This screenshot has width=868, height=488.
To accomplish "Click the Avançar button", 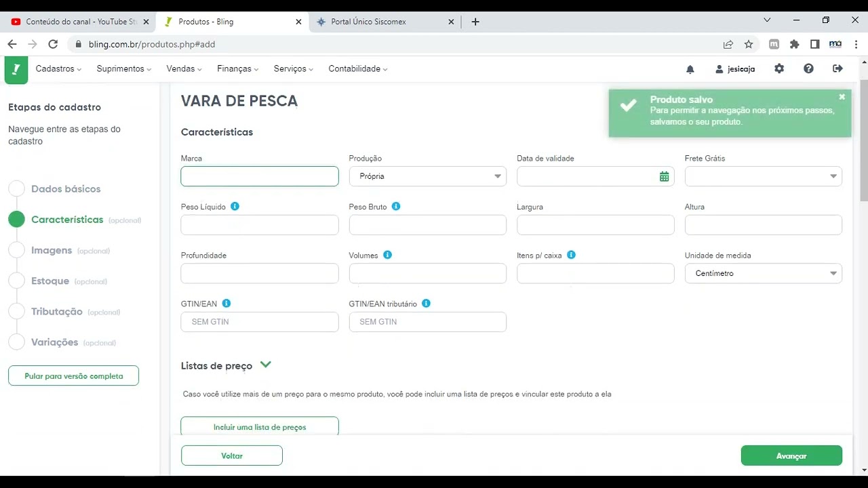I will 791,455.
